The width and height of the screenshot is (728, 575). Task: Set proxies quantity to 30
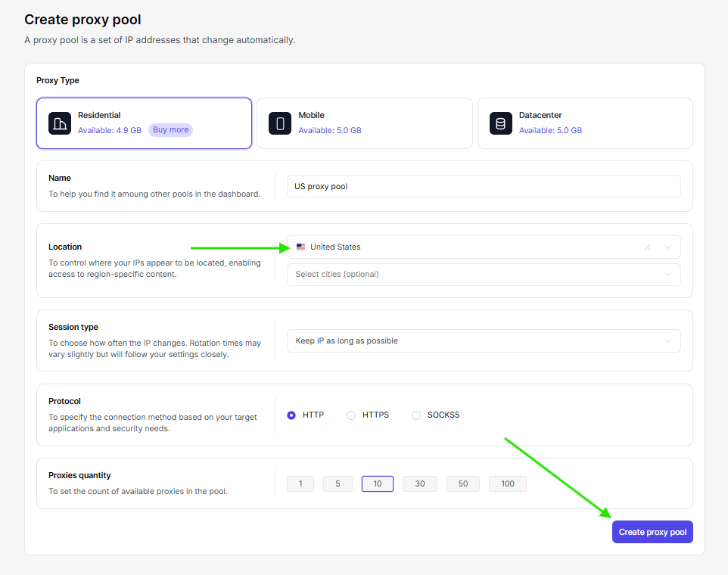click(420, 484)
